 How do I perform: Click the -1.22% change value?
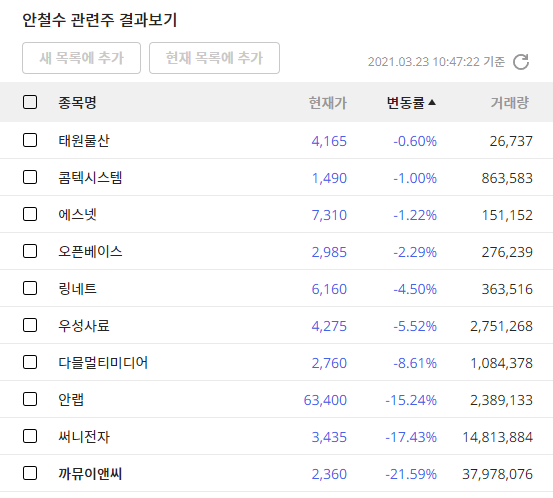click(415, 215)
